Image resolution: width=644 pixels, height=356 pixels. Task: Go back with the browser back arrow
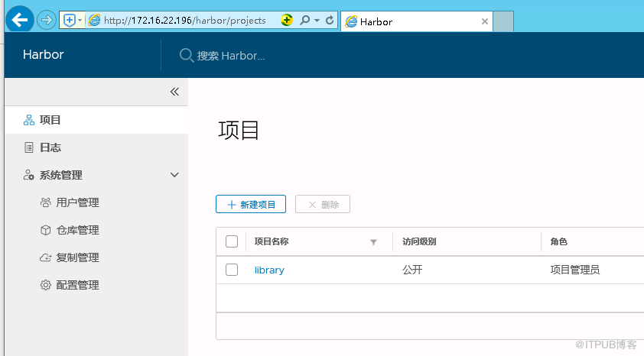[19, 19]
